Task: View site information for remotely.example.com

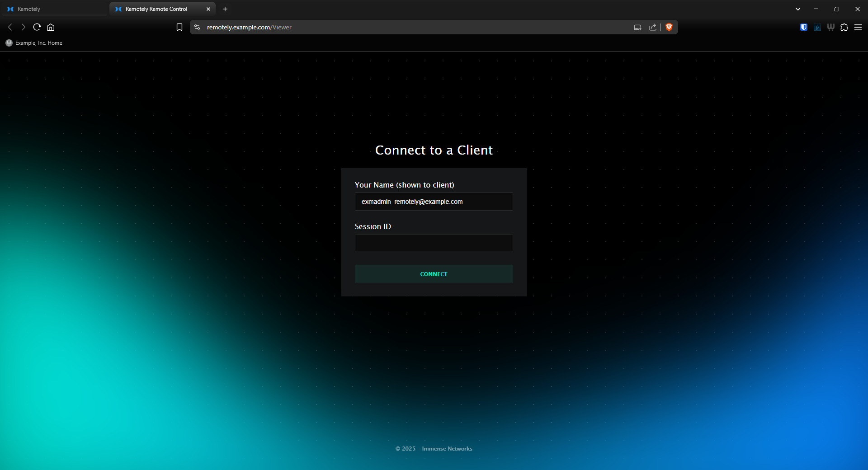Action: click(197, 27)
